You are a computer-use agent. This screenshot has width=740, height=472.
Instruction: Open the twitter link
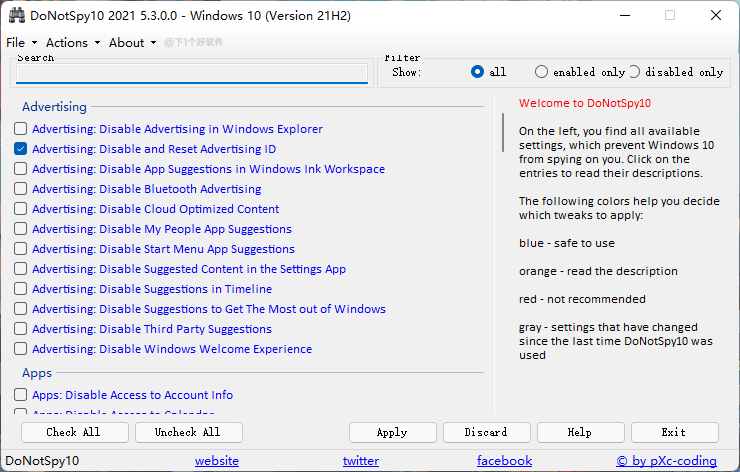(360, 461)
